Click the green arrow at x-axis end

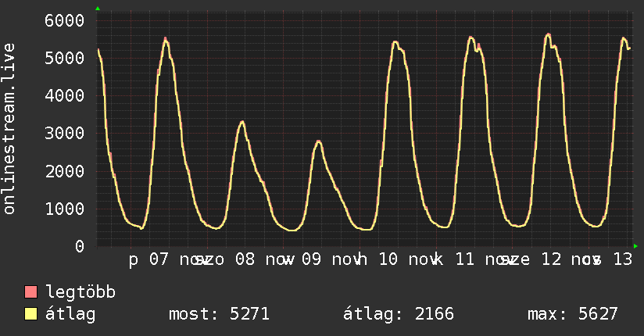click(636, 246)
